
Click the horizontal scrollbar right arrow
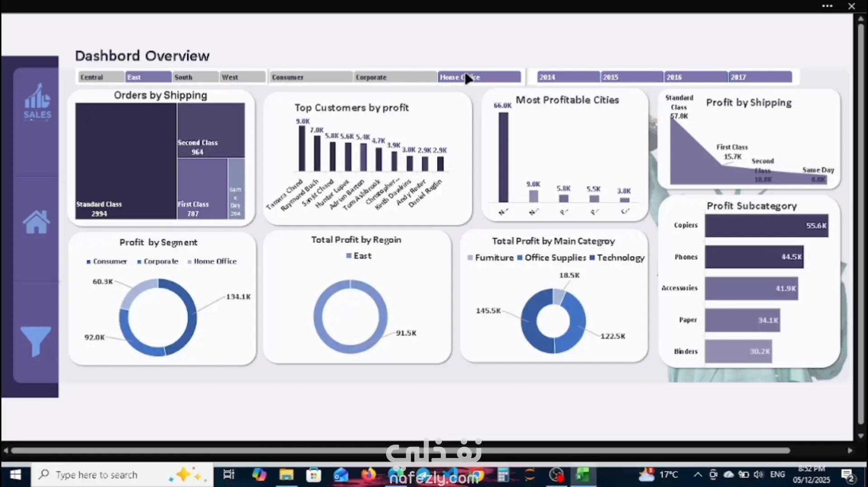tap(850, 450)
